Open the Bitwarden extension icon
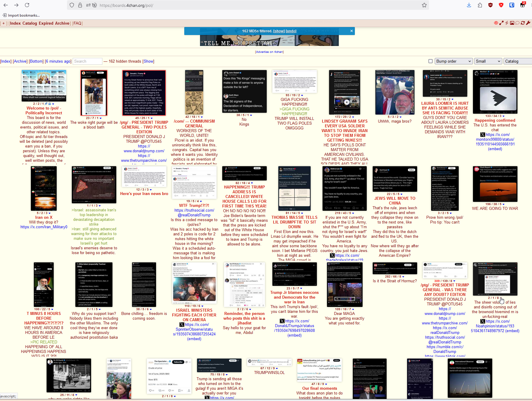This screenshot has width=532, height=401. (x=512, y=5)
